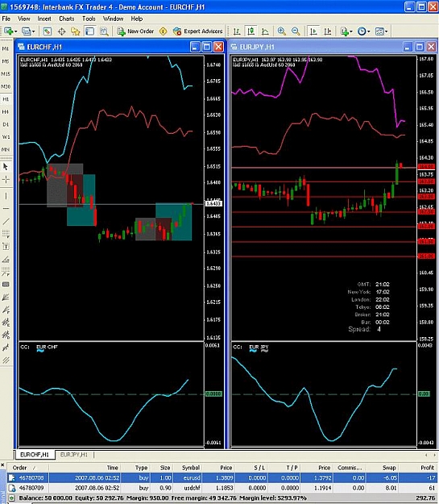Expand the Periods dropdown arrow
Screen dimensions: 439x504
[x=369, y=31]
